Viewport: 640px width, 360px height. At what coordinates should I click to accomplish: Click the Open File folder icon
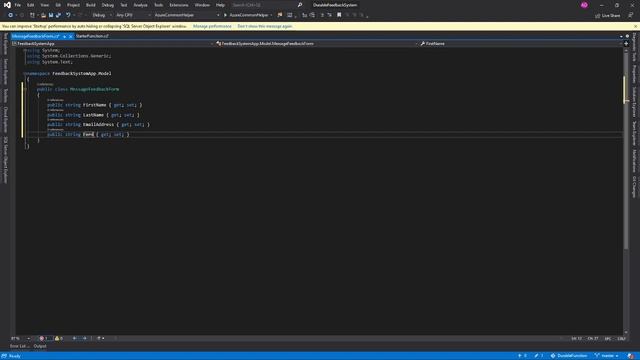pos(43,15)
